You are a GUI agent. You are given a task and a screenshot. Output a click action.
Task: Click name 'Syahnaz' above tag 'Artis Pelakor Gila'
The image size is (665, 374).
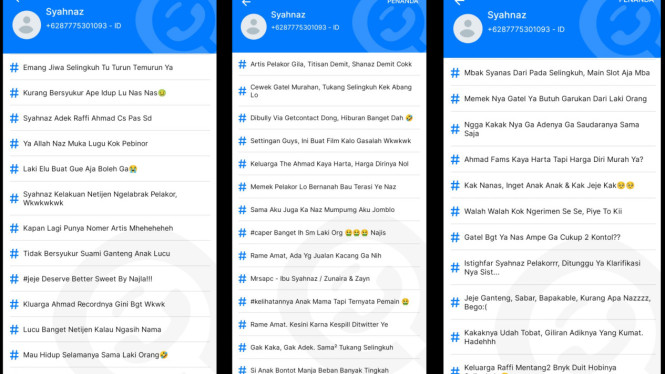pos(288,15)
